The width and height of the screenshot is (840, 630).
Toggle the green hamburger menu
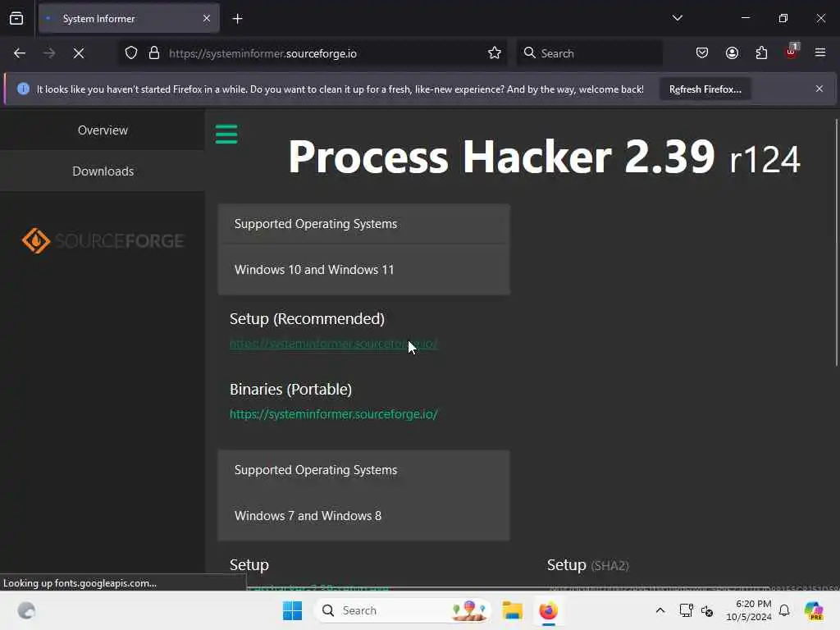pos(226,134)
